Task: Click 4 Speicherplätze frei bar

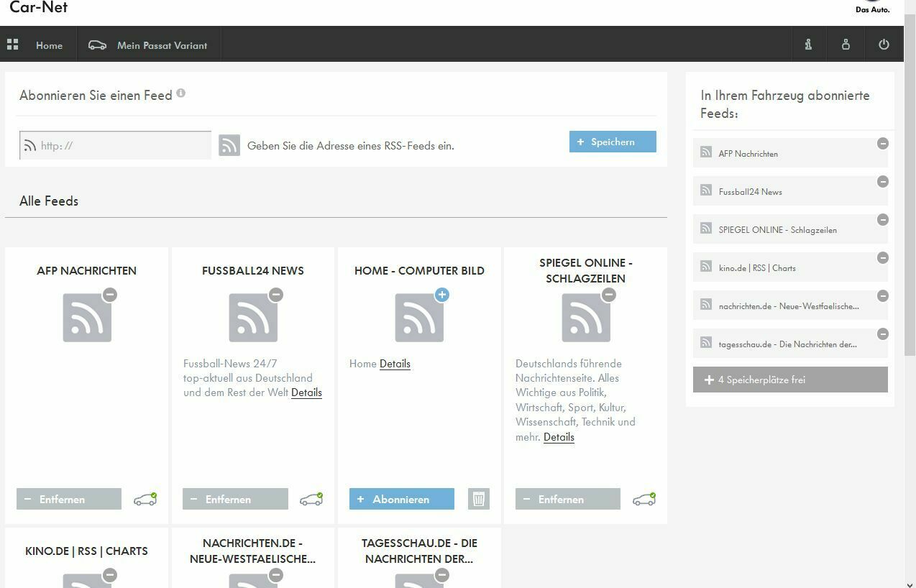Action: [790, 380]
